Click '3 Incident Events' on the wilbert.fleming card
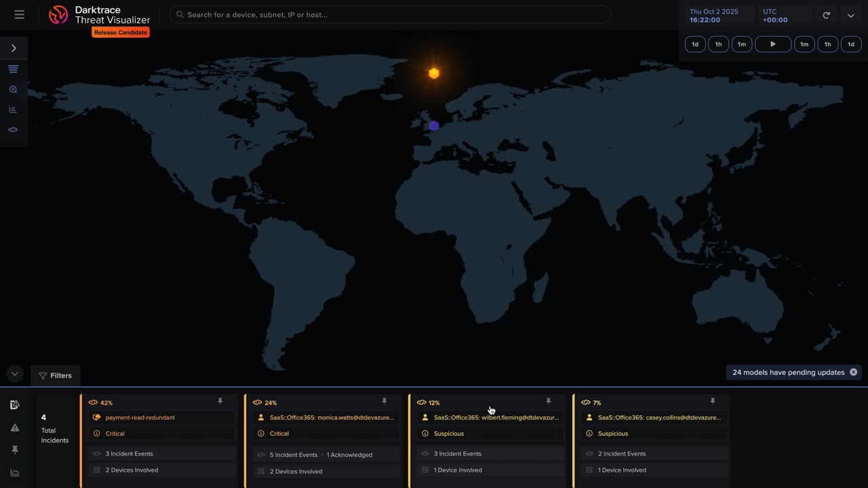Viewport: 868px width, 488px height. click(458, 453)
